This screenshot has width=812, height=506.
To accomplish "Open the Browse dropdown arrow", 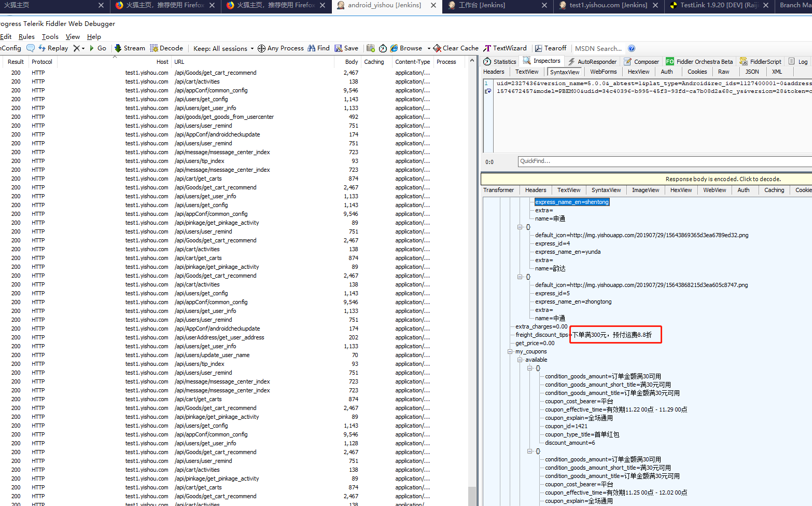I will pyautogui.click(x=429, y=48).
